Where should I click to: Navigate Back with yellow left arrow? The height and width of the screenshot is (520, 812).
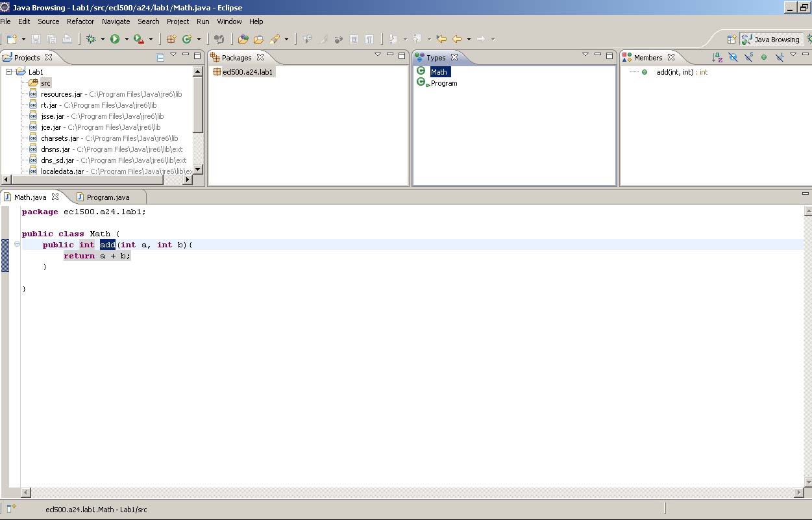(x=457, y=39)
